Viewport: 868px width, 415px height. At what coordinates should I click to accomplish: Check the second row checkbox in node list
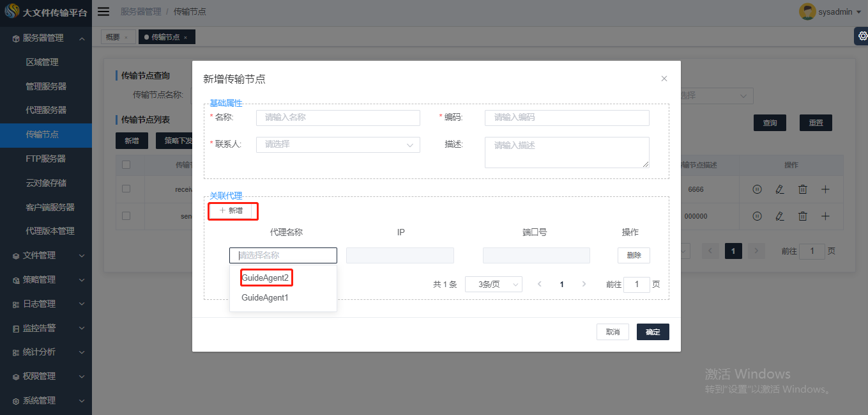126,216
